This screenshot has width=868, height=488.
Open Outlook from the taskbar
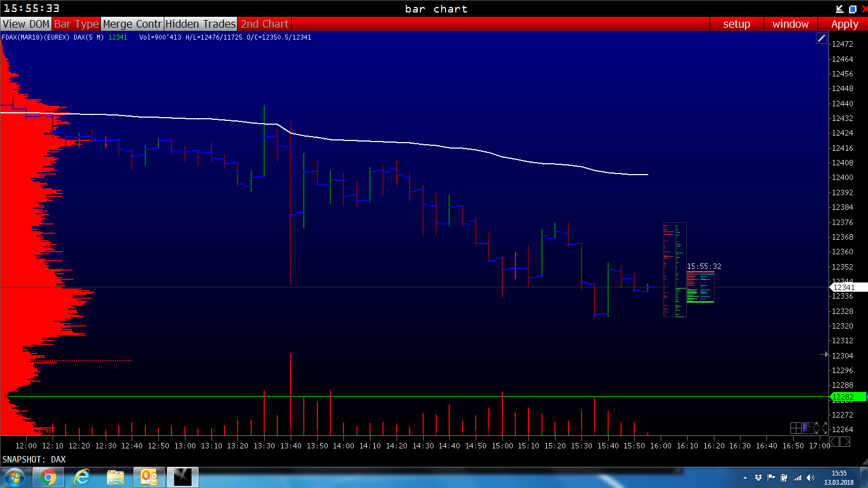[x=149, y=478]
